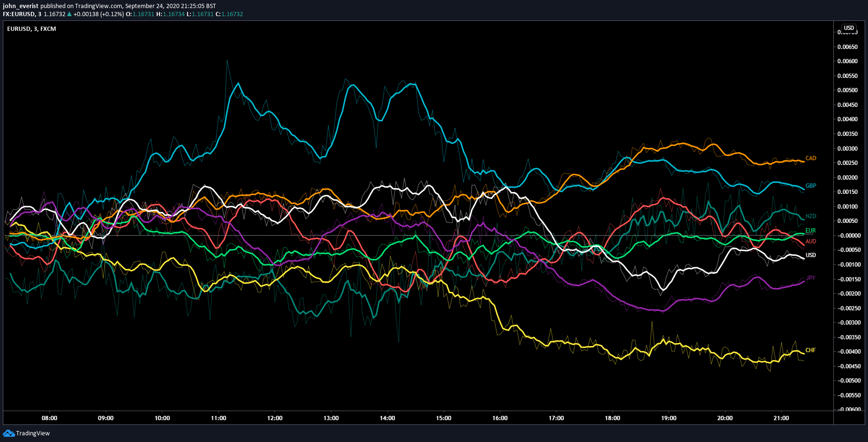Click the 0.00550 price scale value

tap(848, 76)
